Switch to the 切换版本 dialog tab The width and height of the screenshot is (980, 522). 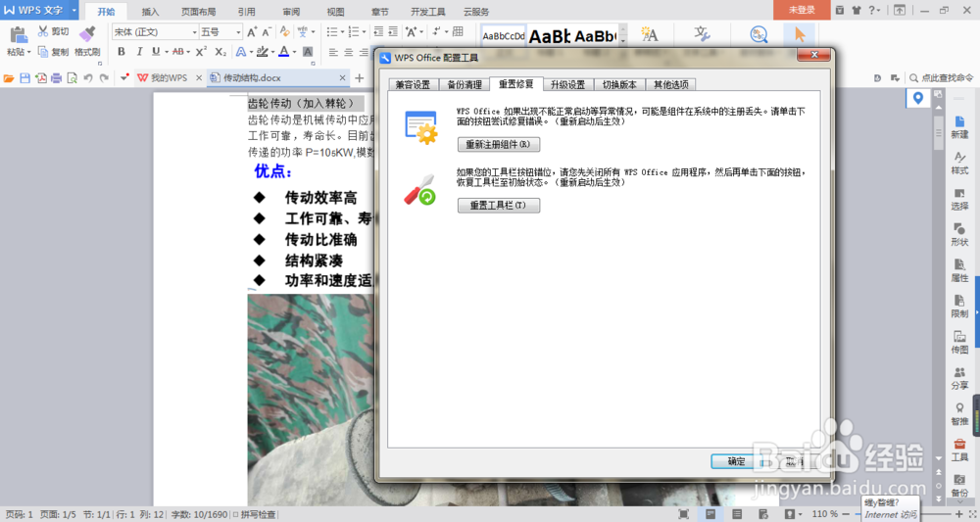point(619,84)
